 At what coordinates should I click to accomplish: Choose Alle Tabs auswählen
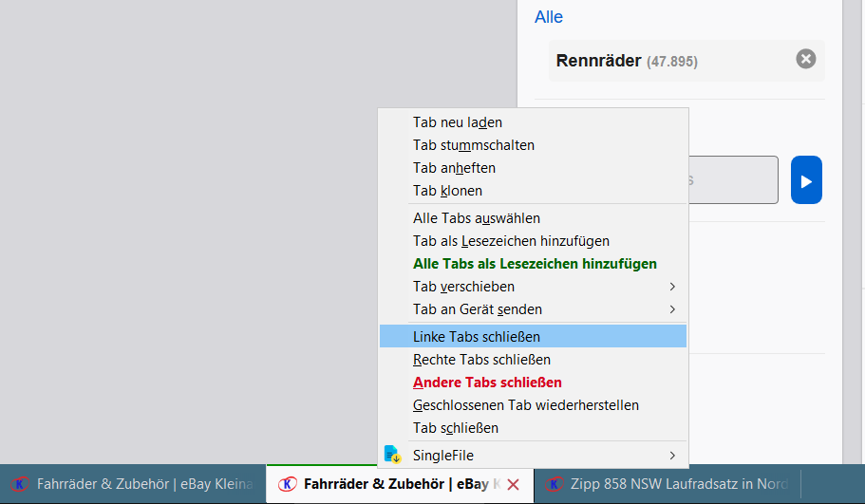tap(477, 218)
